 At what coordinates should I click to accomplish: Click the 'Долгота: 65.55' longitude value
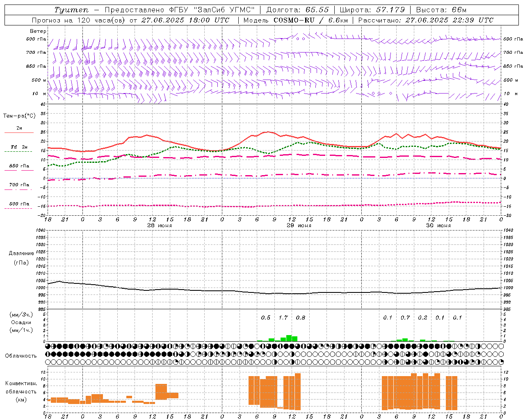click(297, 10)
